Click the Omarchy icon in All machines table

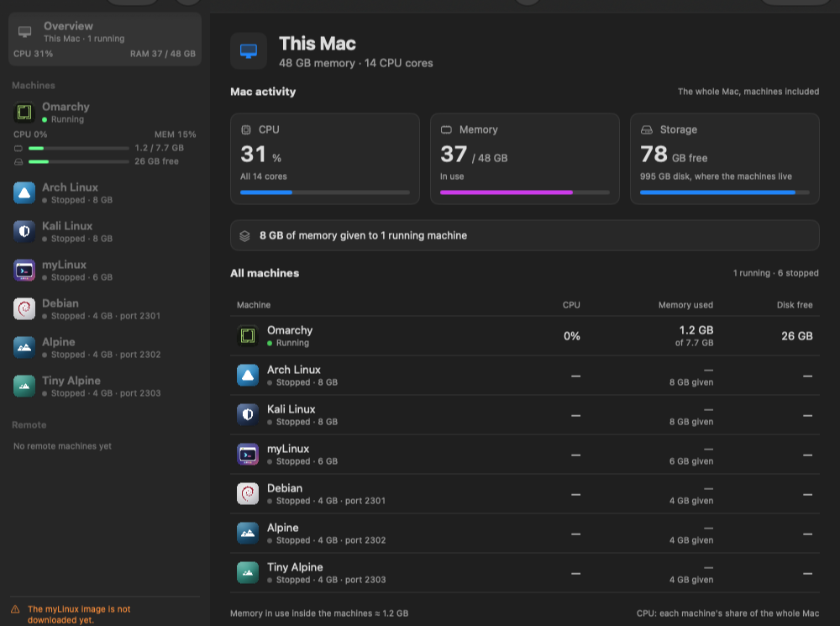coord(248,336)
